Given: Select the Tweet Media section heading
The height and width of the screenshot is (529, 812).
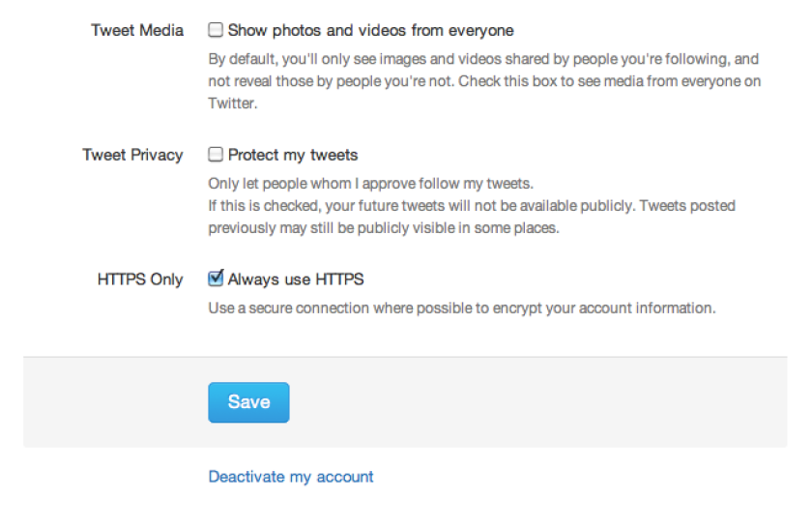Looking at the screenshot, I should point(137,31).
